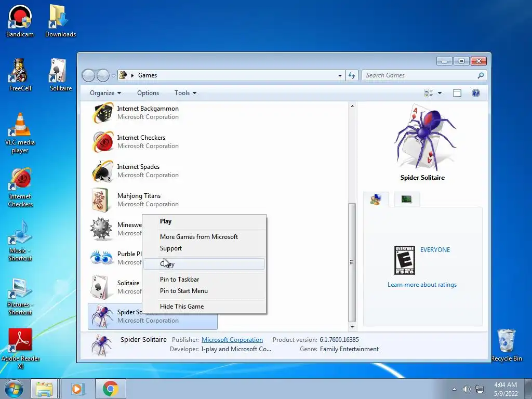Click the Forward navigation arrow
Screen dimensions: 532x399
point(103,75)
